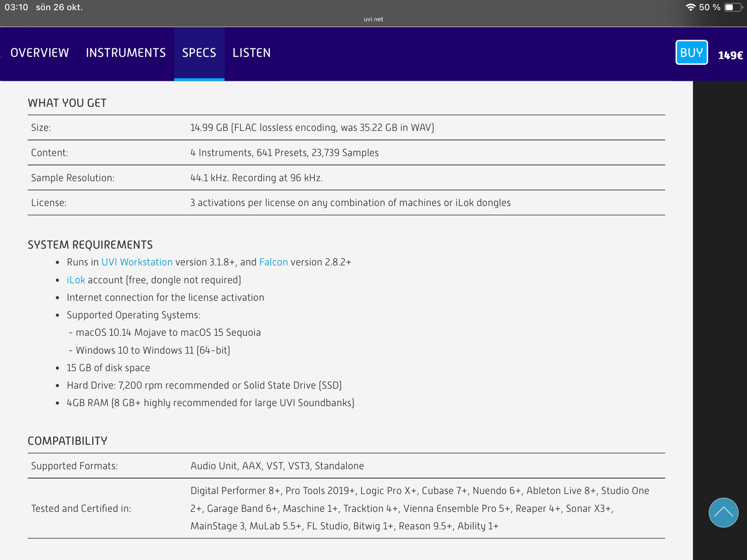Screen dimensions: 747x560
Task: Tap the battery indicator icon
Action: coord(733,7)
